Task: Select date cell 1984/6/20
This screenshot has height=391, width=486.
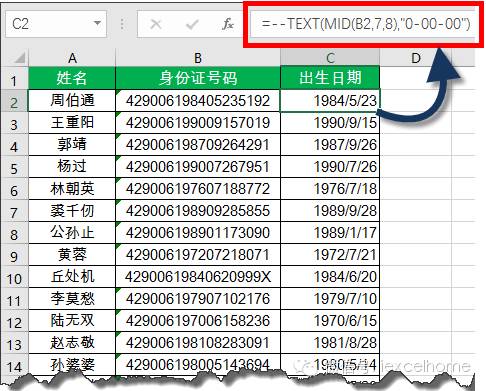Action: pyautogui.click(x=330, y=277)
